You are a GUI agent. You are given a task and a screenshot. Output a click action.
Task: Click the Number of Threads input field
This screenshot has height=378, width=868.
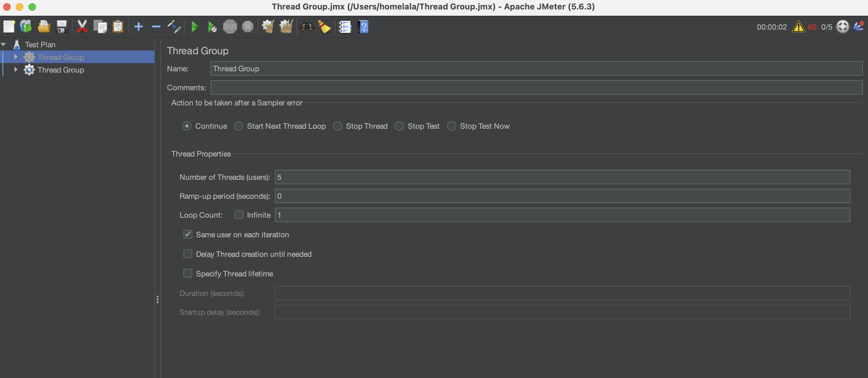(x=562, y=177)
